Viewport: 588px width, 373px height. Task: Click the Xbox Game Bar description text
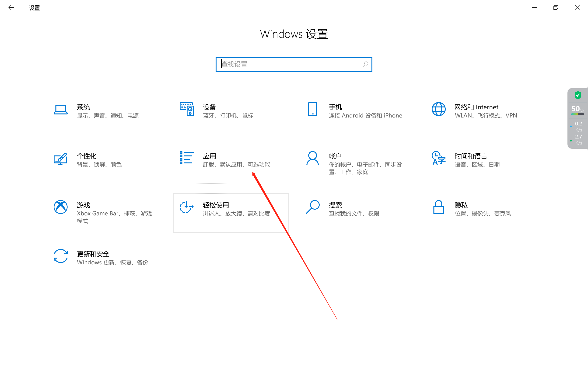[x=114, y=217]
